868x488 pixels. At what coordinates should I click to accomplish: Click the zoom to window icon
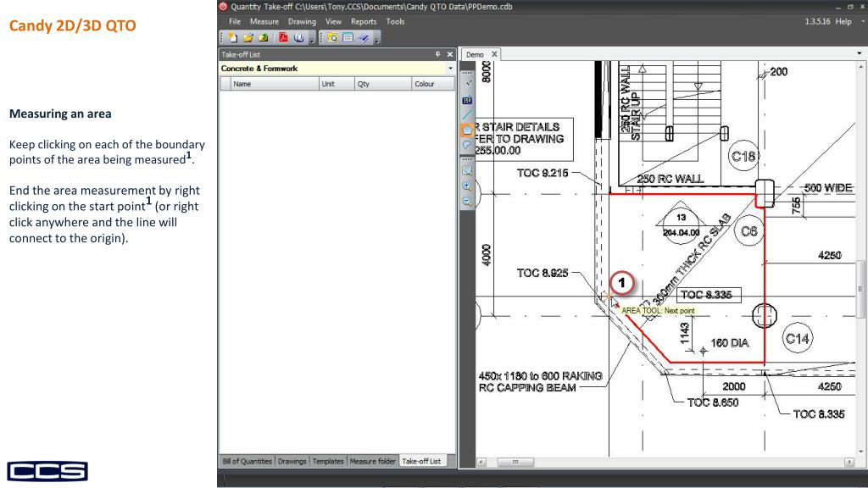pos(467,171)
